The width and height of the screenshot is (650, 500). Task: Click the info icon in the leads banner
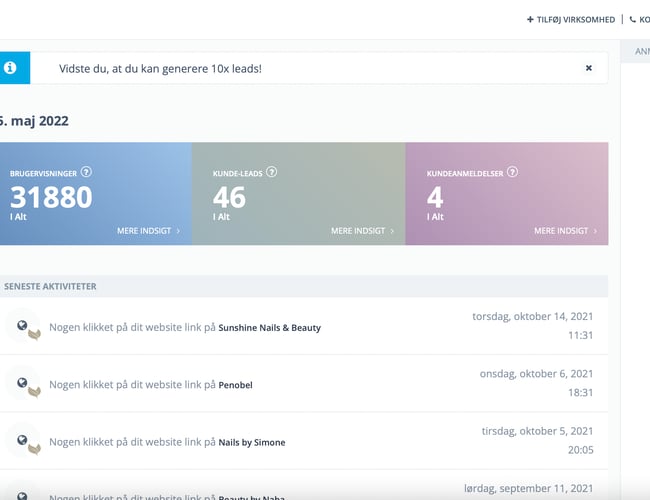10,68
